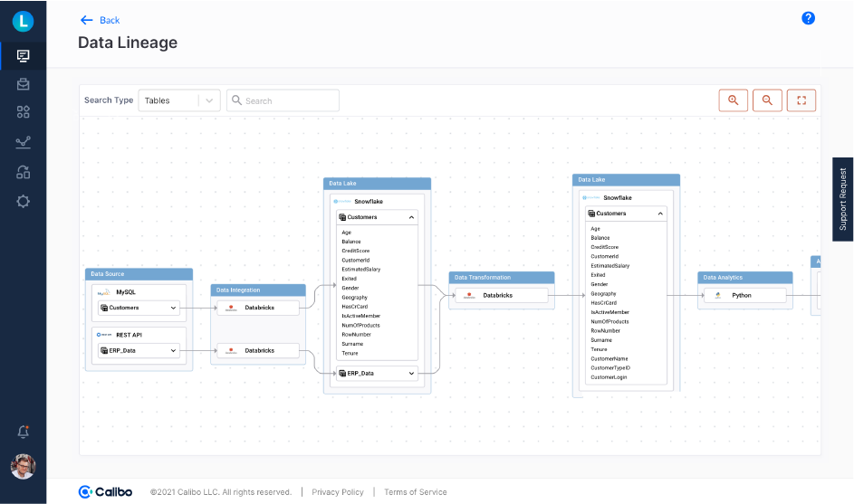Select CustomerName column in second Data Lake
This screenshot has height=504, width=854.
[609, 358]
